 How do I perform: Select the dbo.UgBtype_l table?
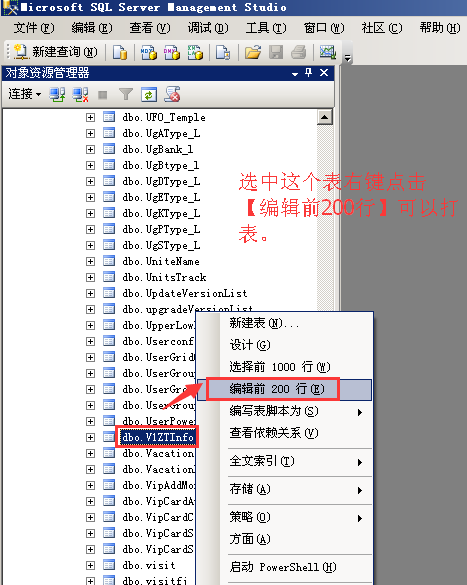(161, 166)
